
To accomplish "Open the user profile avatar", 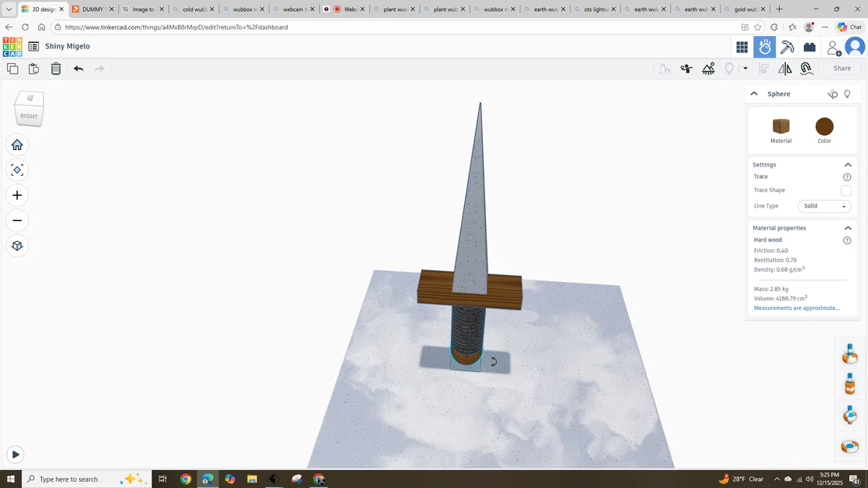I will click(855, 47).
